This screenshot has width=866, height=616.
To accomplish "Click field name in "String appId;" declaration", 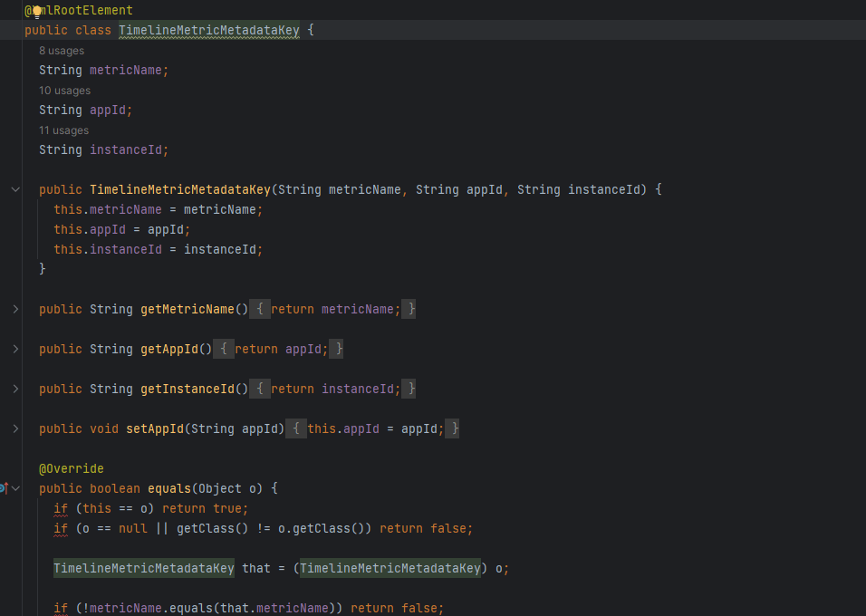I will [108, 110].
